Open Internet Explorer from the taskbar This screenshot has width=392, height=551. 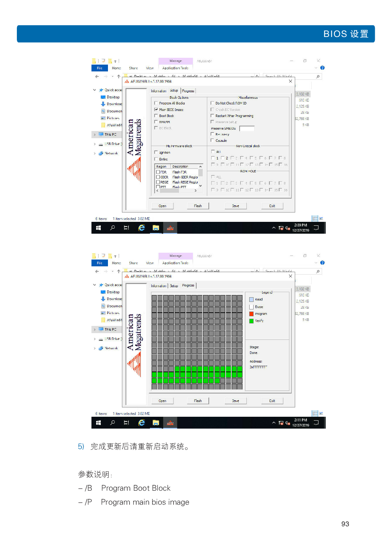click(142, 228)
